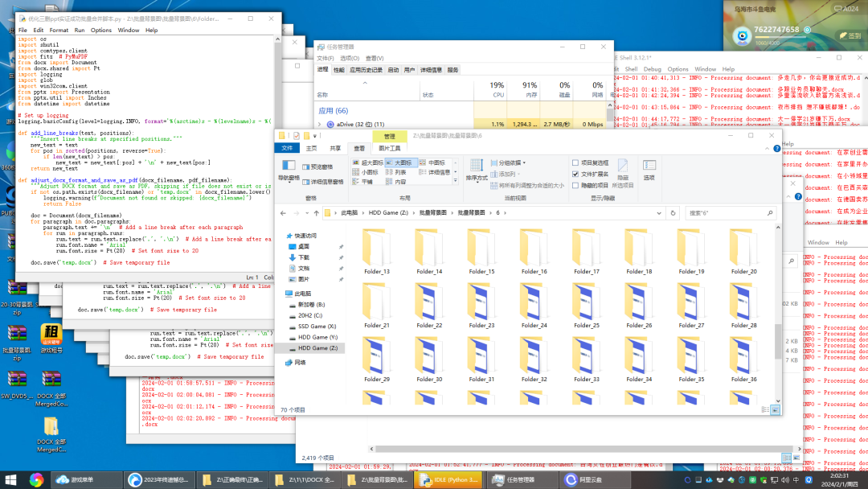Click 将所有列调整为合适的大小 button

[527, 186]
